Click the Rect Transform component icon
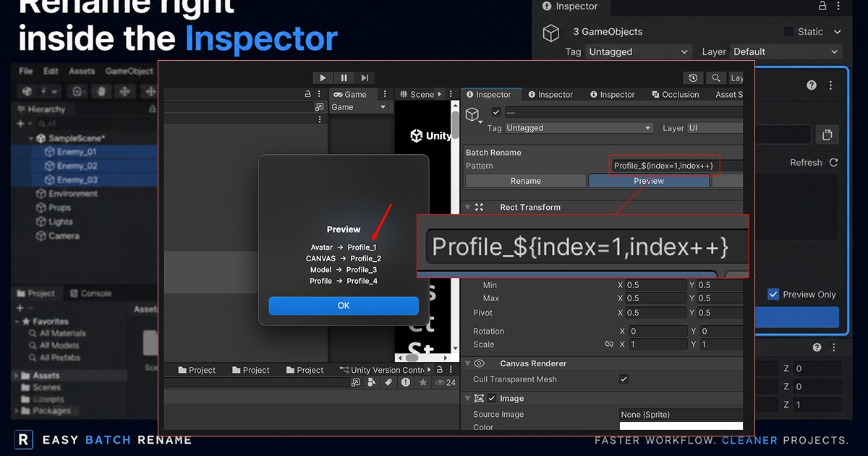Image resolution: width=868 pixels, height=456 pixels. 479,207
